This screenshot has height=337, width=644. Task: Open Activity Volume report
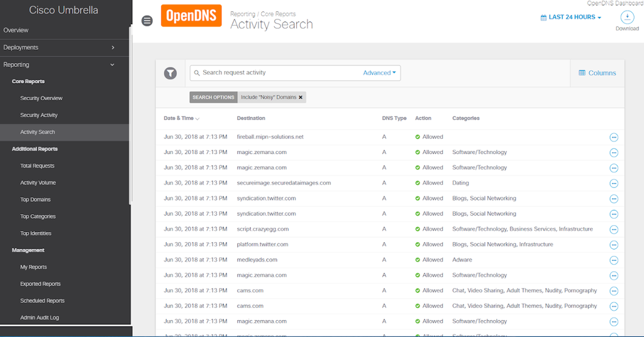point(38,183)
